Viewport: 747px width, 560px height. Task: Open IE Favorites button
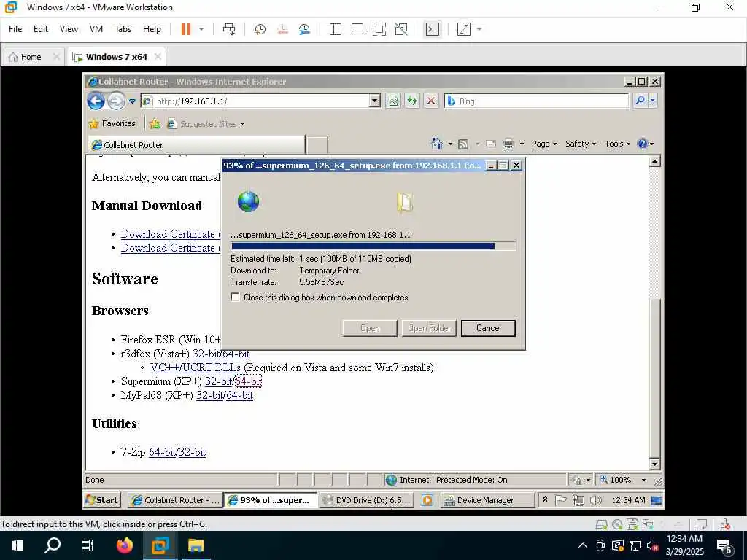112,123
